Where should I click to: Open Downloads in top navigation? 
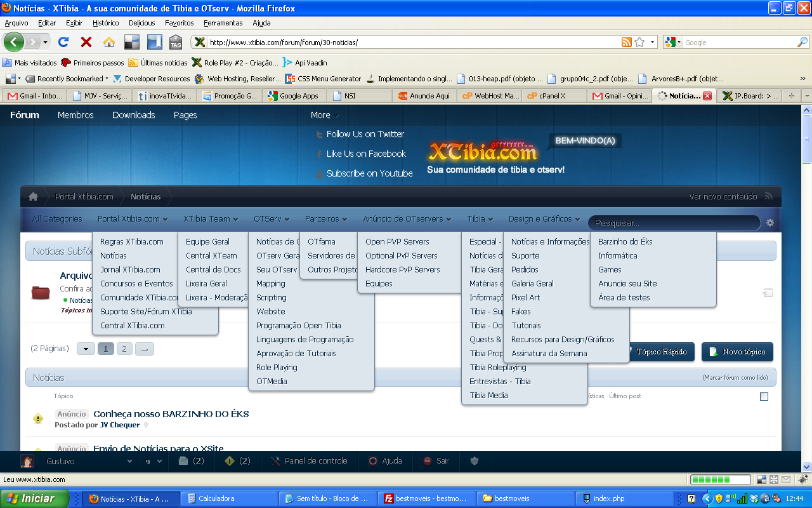[134, 115]
